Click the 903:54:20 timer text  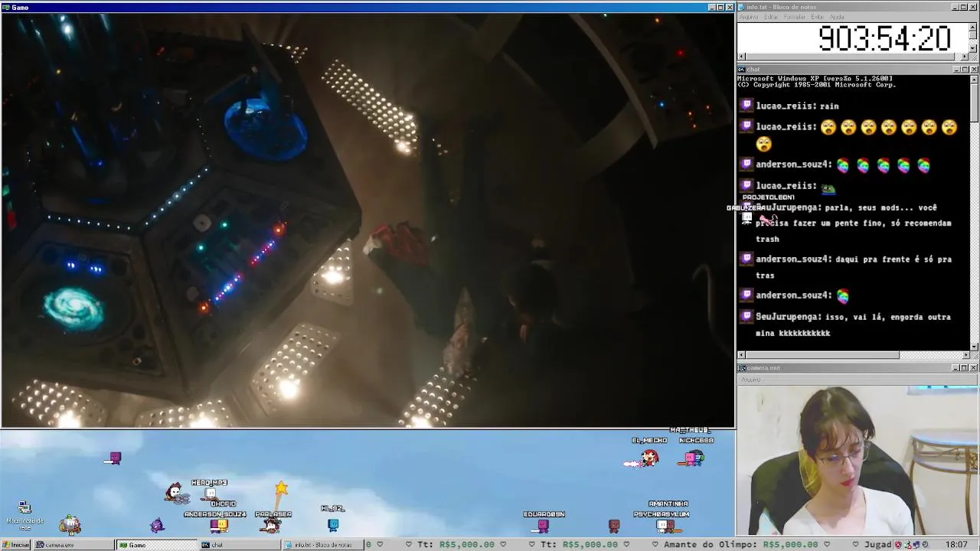(884, 38)
